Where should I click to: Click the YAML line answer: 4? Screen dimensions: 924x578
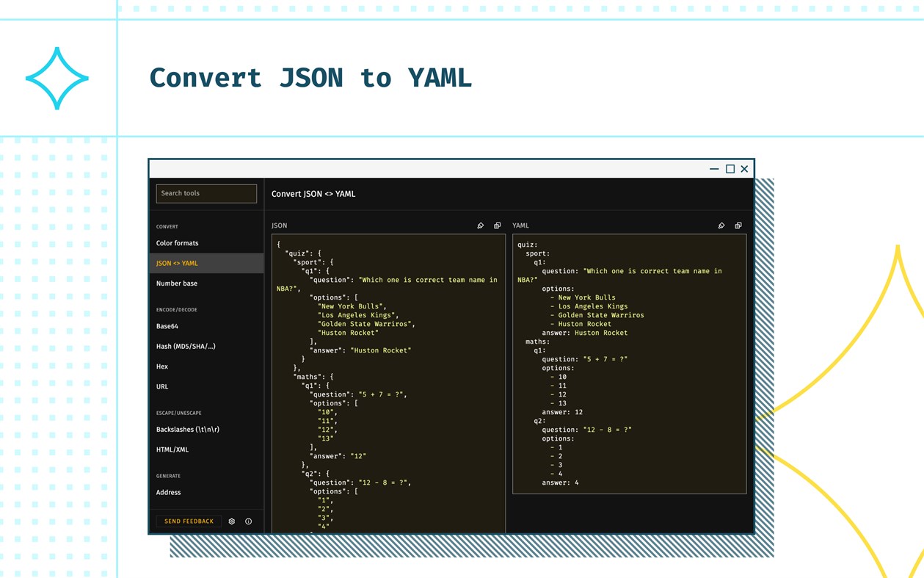(x=561, y=483)
